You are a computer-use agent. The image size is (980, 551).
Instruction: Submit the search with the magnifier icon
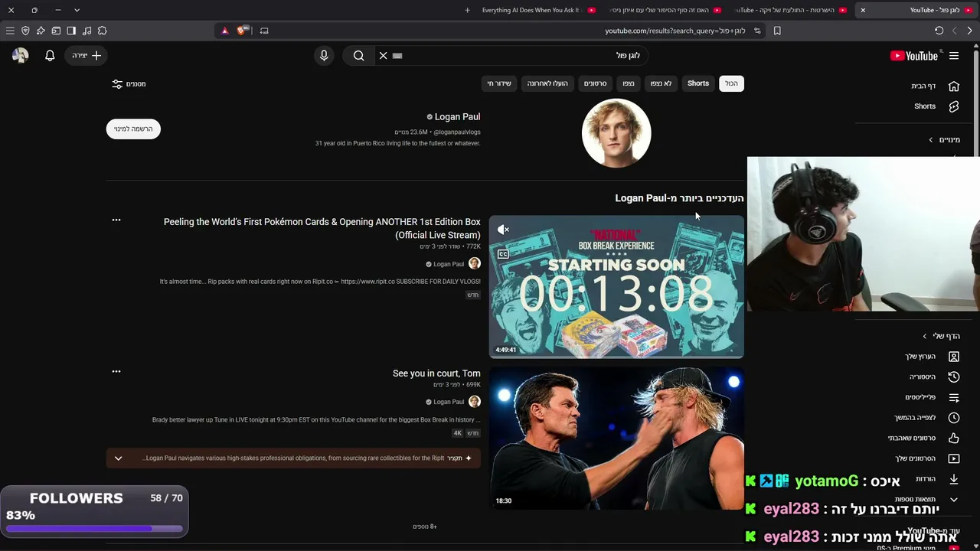pyautogui.click(x=359, y=56)
